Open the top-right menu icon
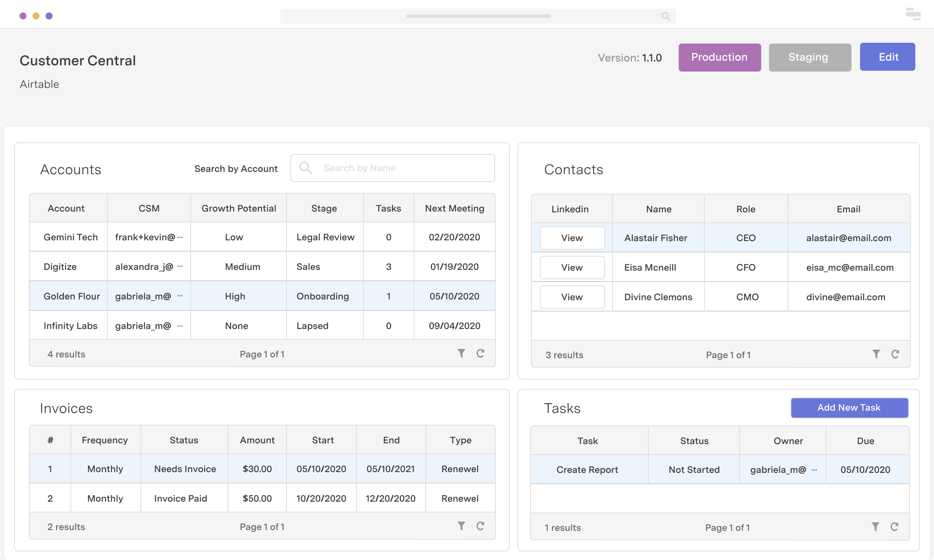934x560 pixels. pyautogui.click(x=913, y=14)
